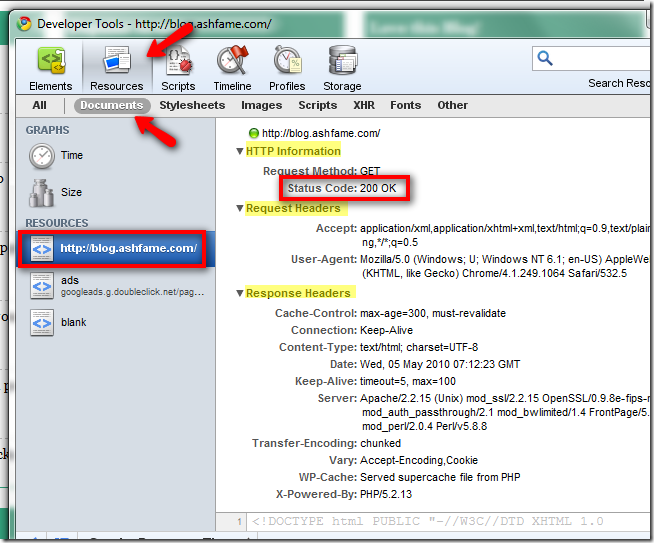Viewport: 654px width, 543px height.
Task: Click the Date Wed, 05 May 2010 value
Action: [x=440, y=365]
